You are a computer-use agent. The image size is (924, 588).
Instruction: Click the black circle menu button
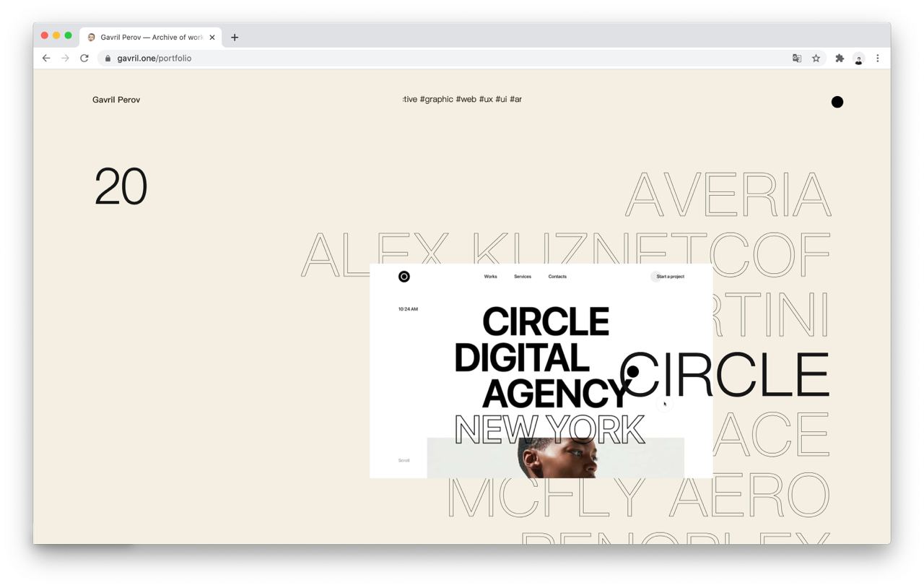tap(837, 102)
